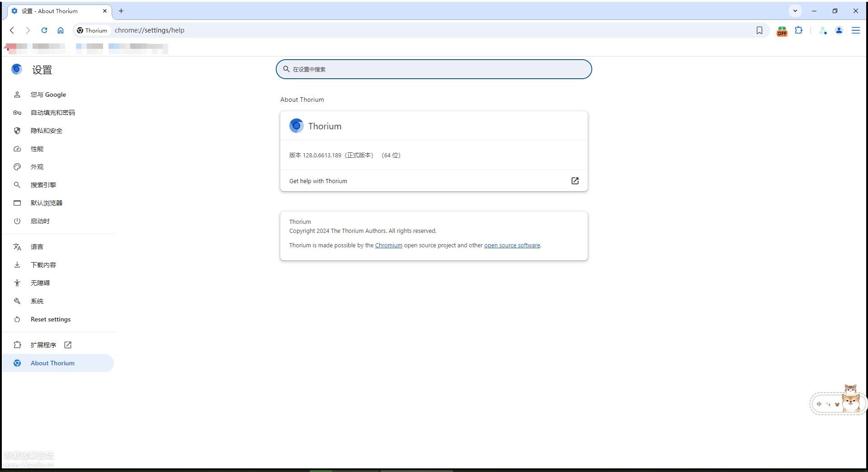The height and width of the screenshot is (472, 868).
Task: Click the external link icon beside Get help
Action: click(575, 181)
